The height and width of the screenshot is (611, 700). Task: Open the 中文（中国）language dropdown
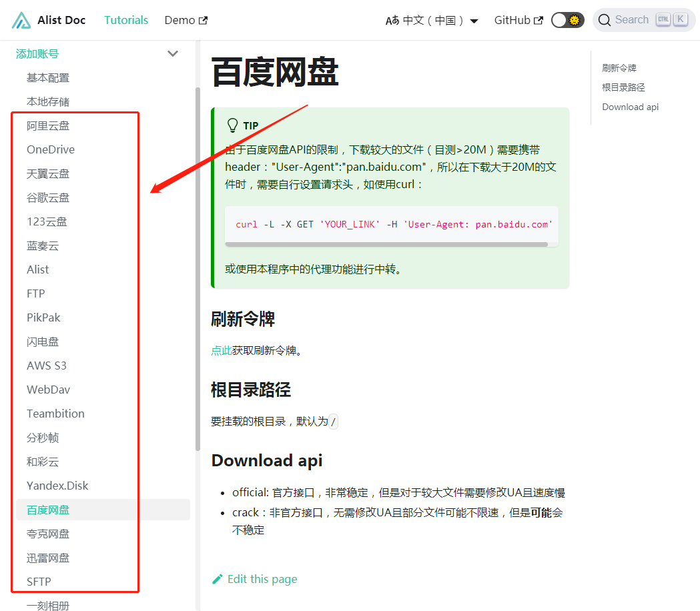pos(432,21)
